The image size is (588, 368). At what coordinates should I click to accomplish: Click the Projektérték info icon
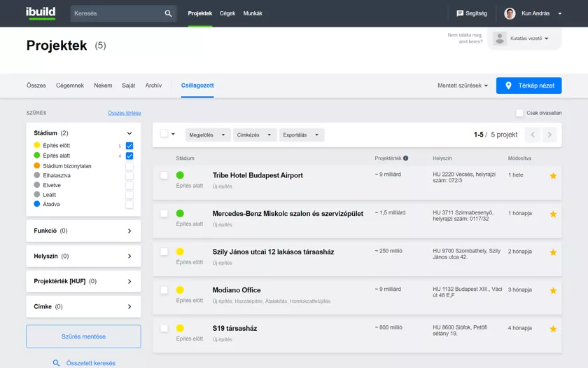click(406, 158)
